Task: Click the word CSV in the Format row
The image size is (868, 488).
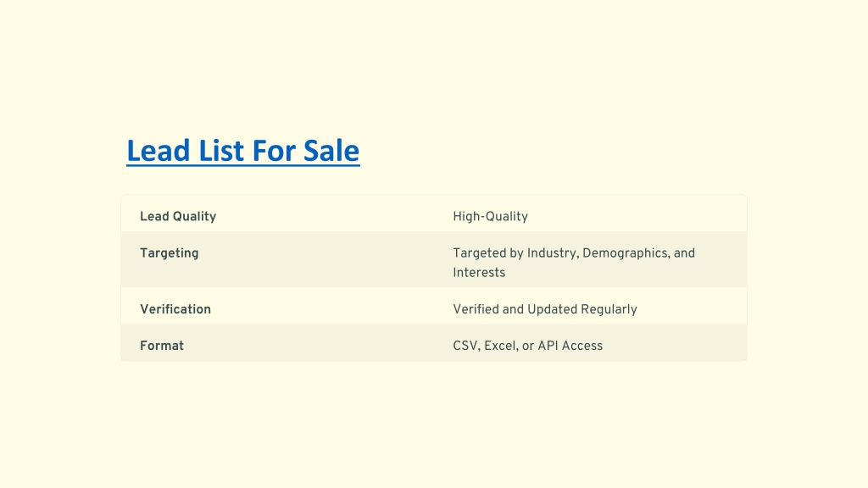Action: (x=466, y=346)
